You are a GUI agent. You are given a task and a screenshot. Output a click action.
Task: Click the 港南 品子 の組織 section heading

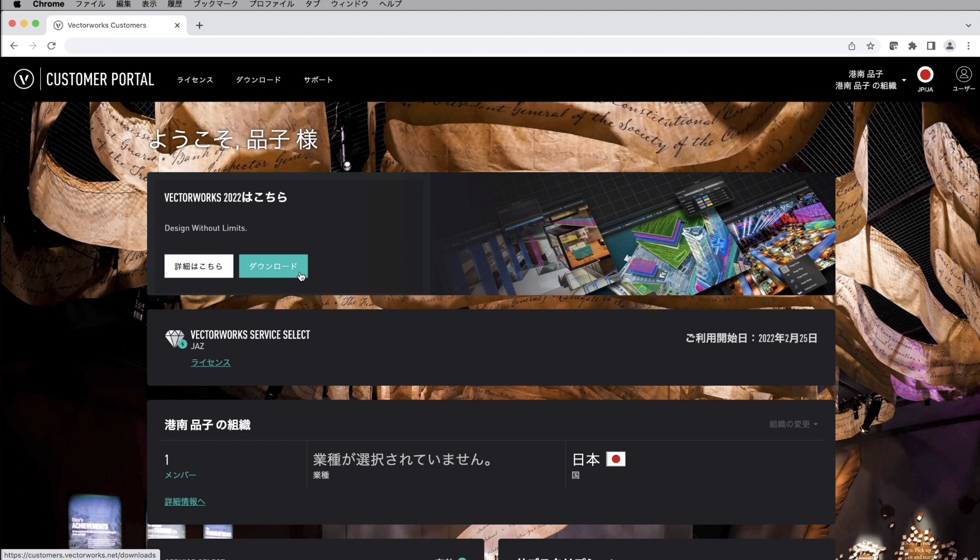(x=207, y=425)
